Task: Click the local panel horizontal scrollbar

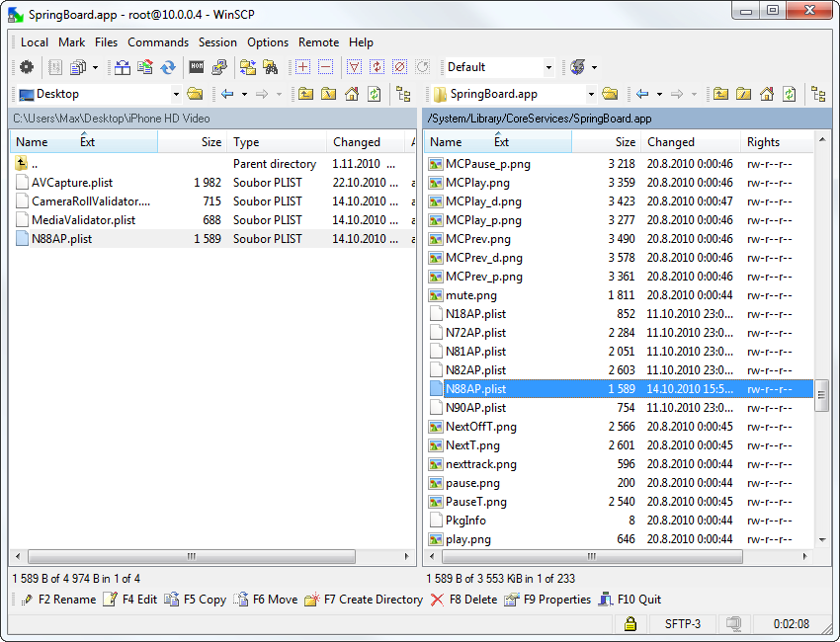Action: (x=192, y=556)
